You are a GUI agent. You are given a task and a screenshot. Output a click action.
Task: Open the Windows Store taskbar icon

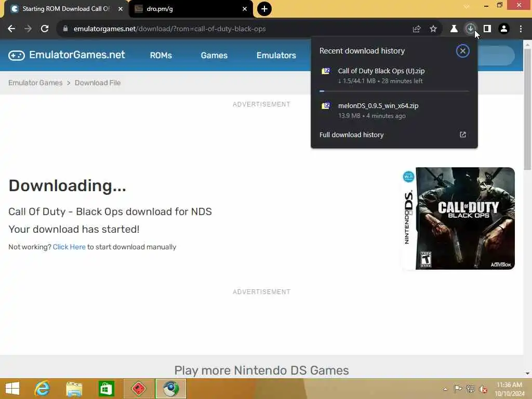point(106,389)
